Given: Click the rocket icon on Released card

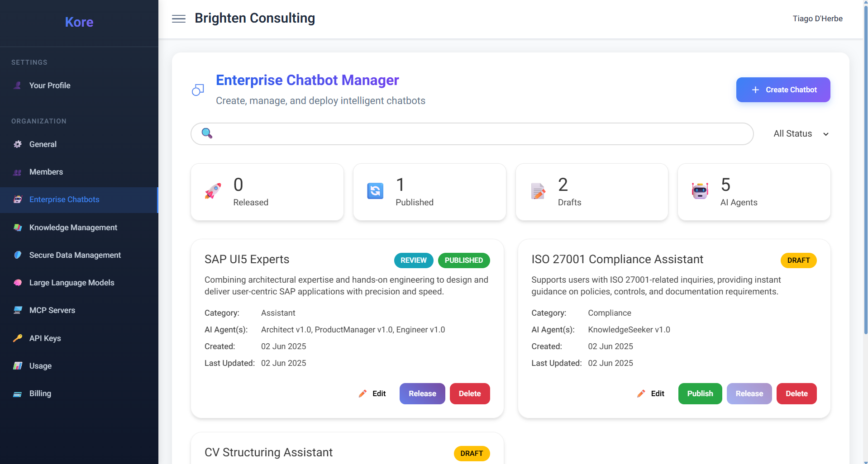Looking at the screenshot, I should [213, 191].
